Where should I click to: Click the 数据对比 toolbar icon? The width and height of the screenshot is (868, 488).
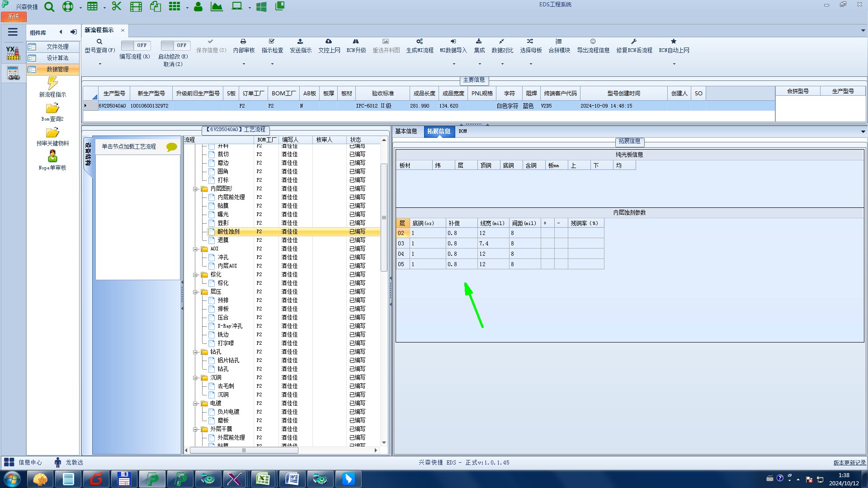tap(502, 42)
